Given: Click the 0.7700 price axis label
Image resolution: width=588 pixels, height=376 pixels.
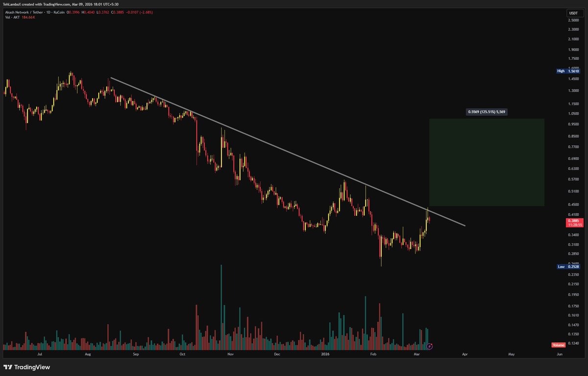Looking at the screenshot, I should point(572,147).
